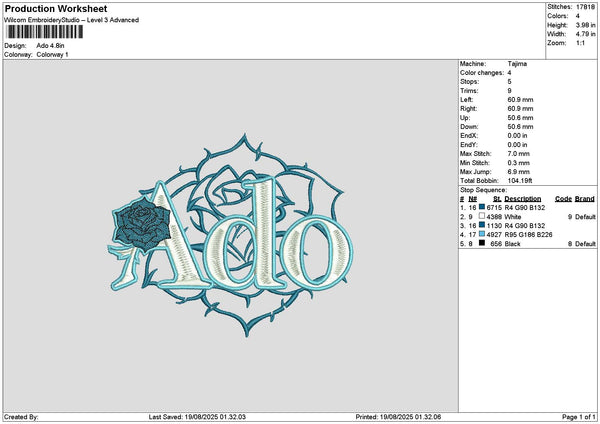Click the 'N#' column header
600x424 pixels.
473,199
